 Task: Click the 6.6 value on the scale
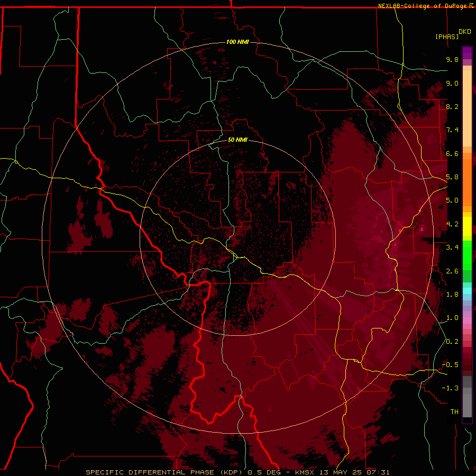(452, 153)
